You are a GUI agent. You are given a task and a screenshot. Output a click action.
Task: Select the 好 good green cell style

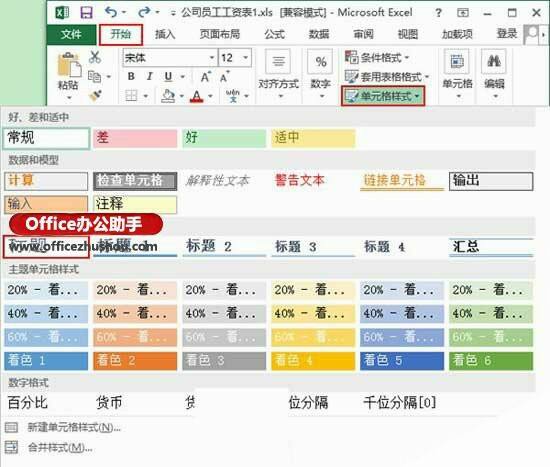click(x=224, y=138)
